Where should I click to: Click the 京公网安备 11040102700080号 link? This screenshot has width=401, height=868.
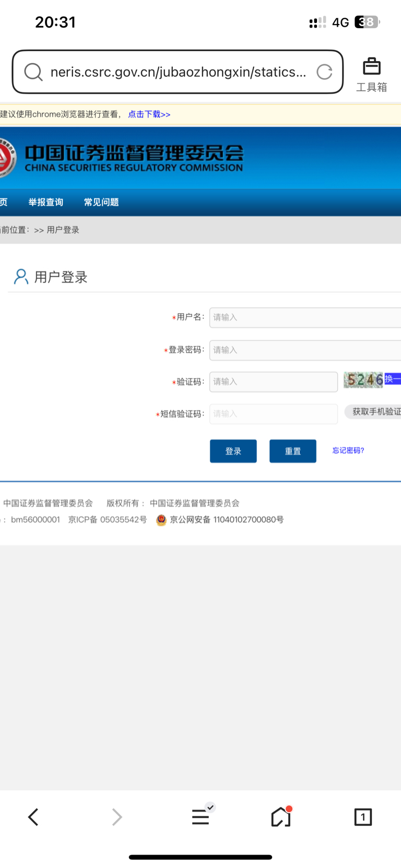point(227,519)
